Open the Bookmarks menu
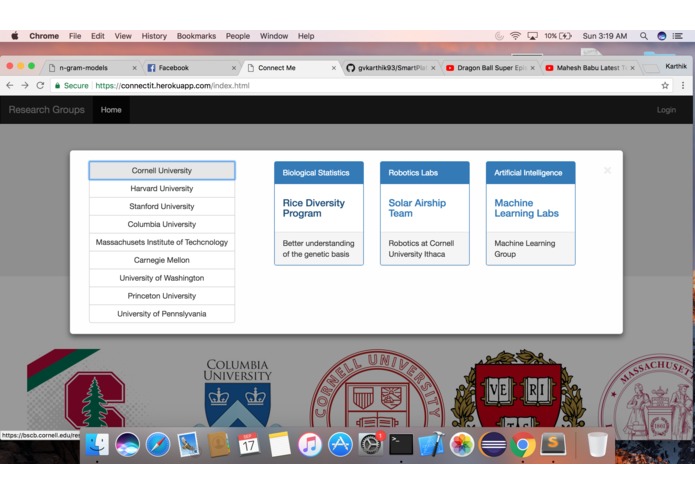The image size is (695, 494). [196, 36]
